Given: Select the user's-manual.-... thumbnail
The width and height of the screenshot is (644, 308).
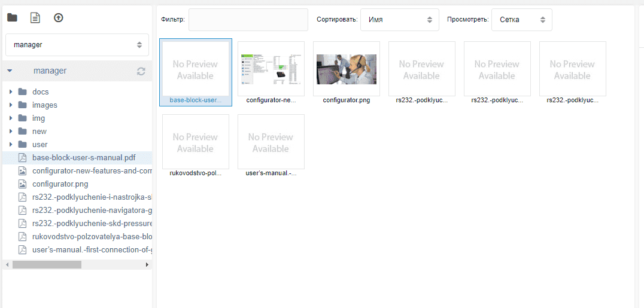Looking at the screenshot, I should (271, 142).
